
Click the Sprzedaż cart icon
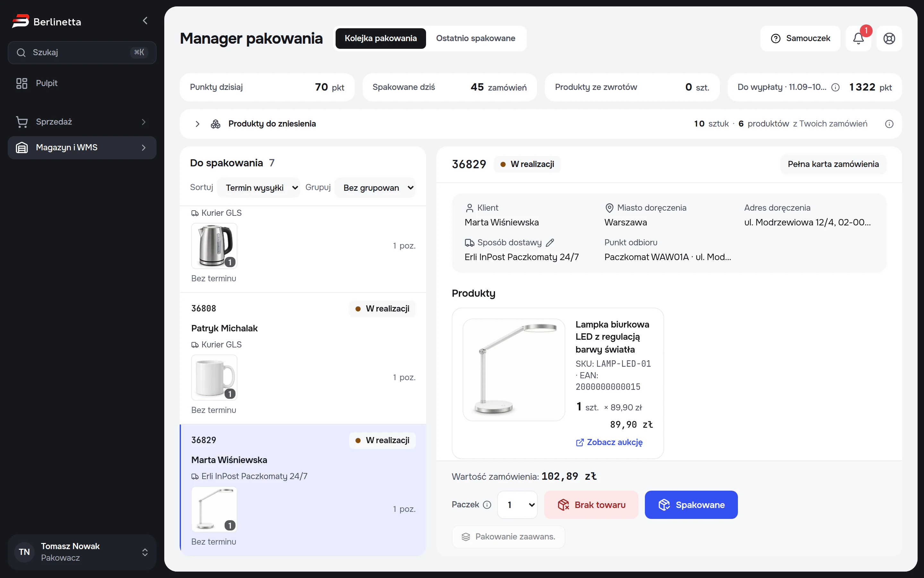tap(22, 122)
